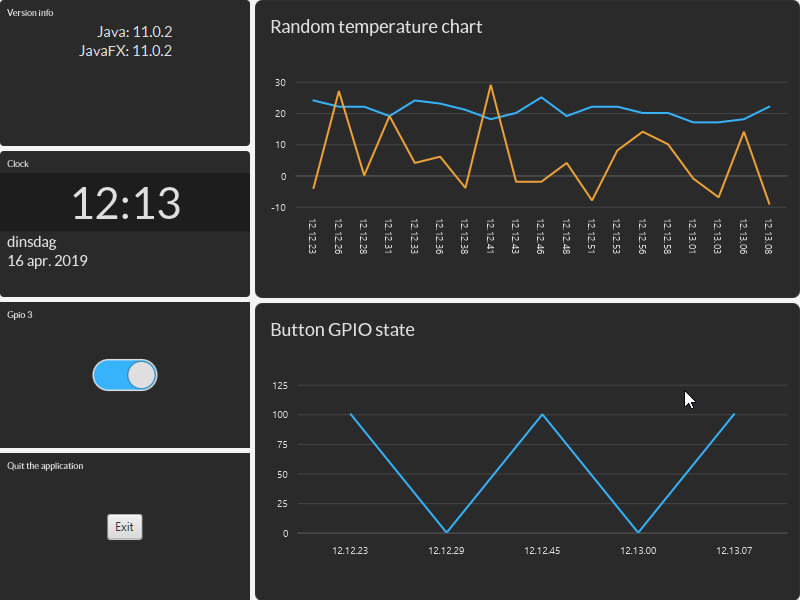Click the Button GPIO state title

click(342, 330)
